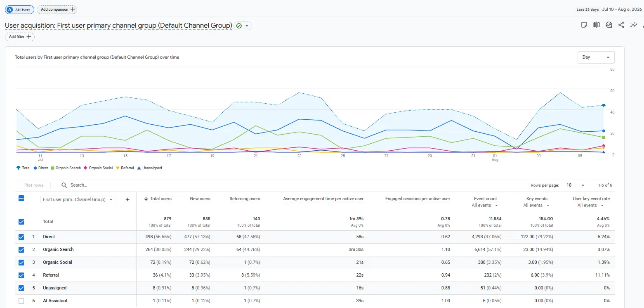Click the Organic Search channel name in the table
Image resolution: width=644 pixels, height=308 pixels.
coord(58,250)
